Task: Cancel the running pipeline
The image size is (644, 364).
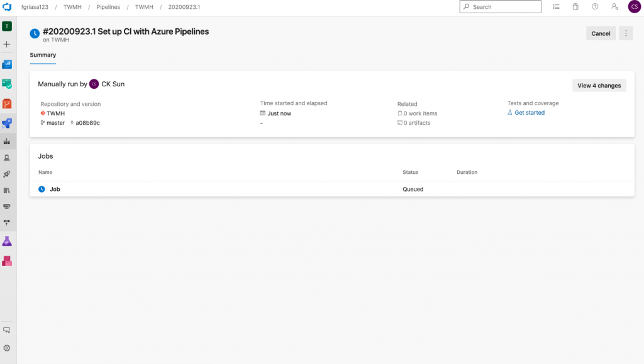Action: click(601, 34)
